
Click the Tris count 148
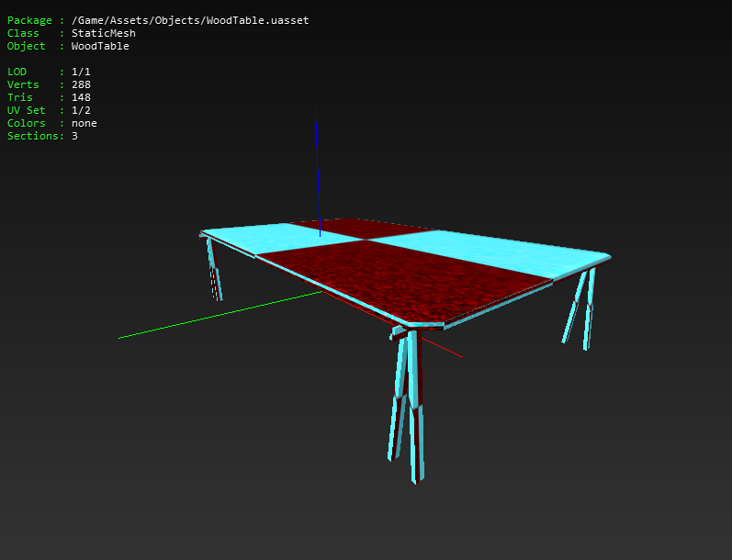(81, 97)
